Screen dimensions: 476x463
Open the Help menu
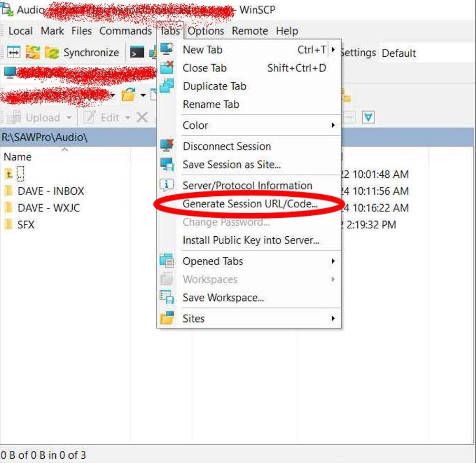[287, 31]
